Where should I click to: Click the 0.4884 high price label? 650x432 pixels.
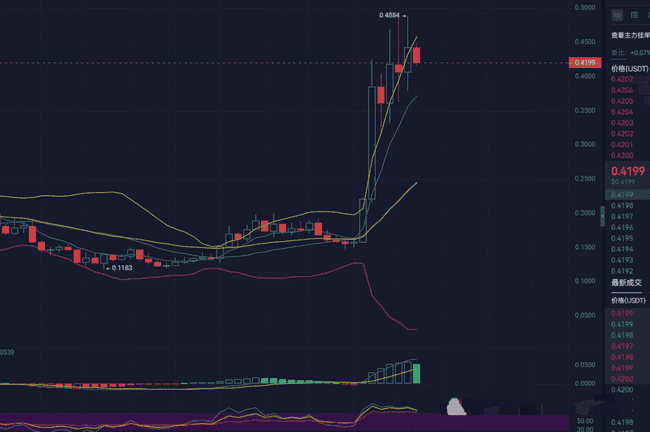[391, 15]
